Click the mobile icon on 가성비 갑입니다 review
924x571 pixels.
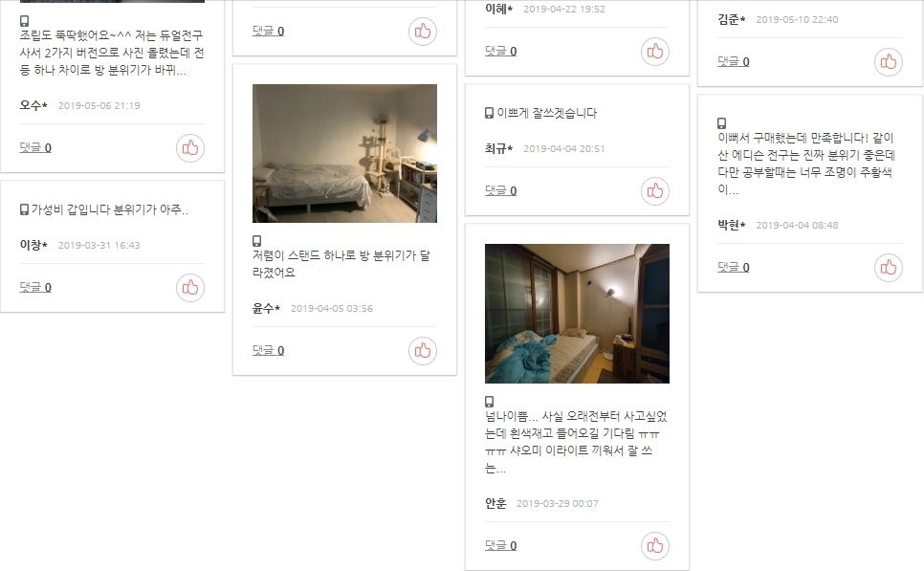[x=24, y=209]
